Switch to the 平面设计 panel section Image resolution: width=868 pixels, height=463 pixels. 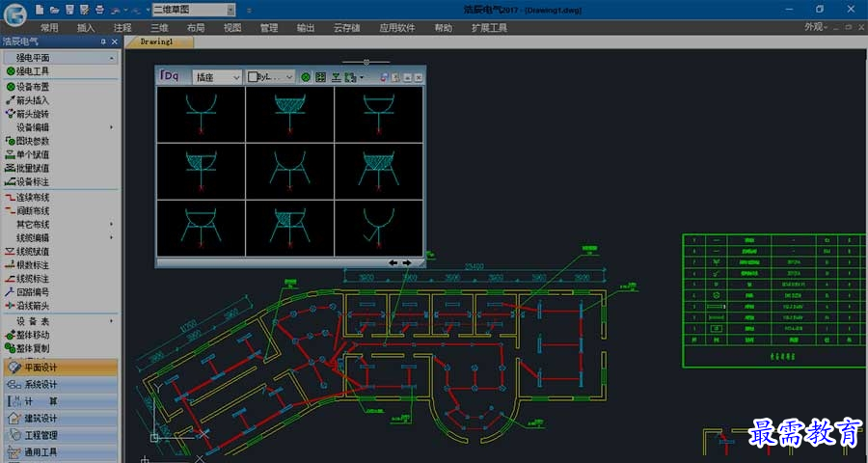(61, 368)
